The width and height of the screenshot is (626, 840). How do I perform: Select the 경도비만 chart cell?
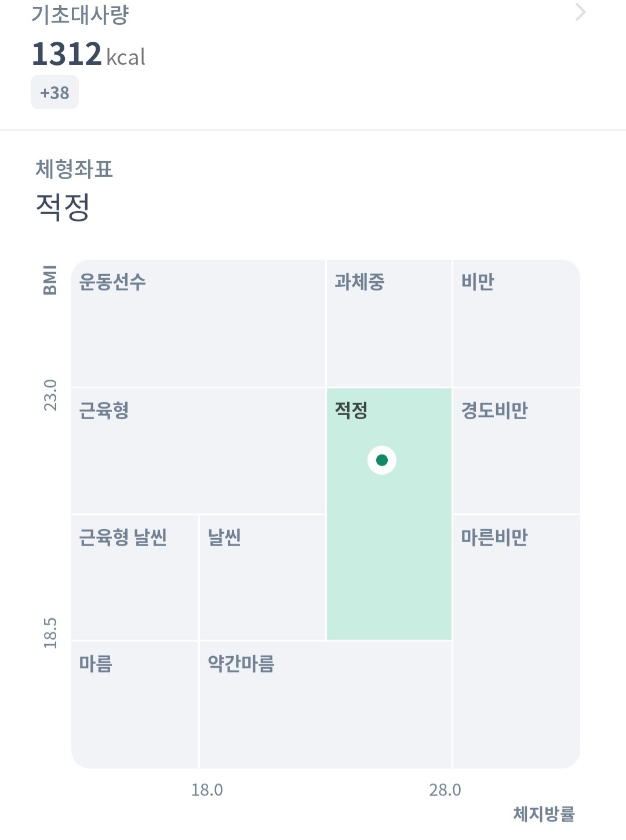[516, 450]
